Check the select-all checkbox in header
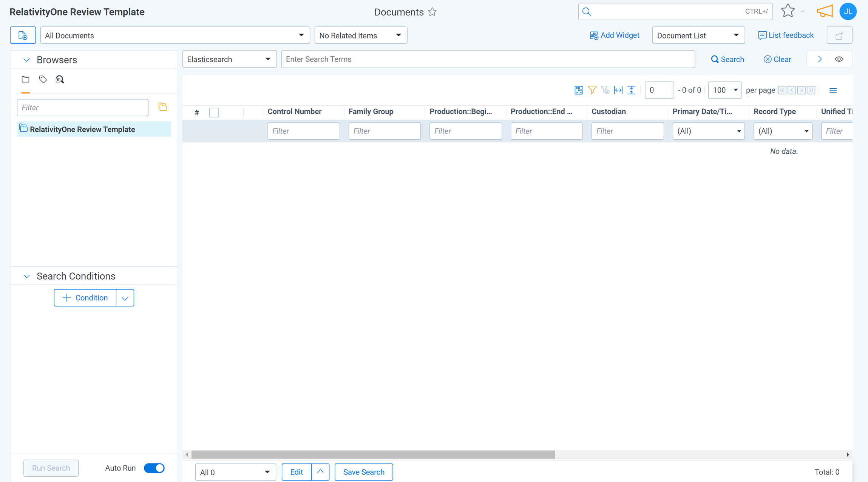Screen dimensions: 868x482 [x=214, y=112]
